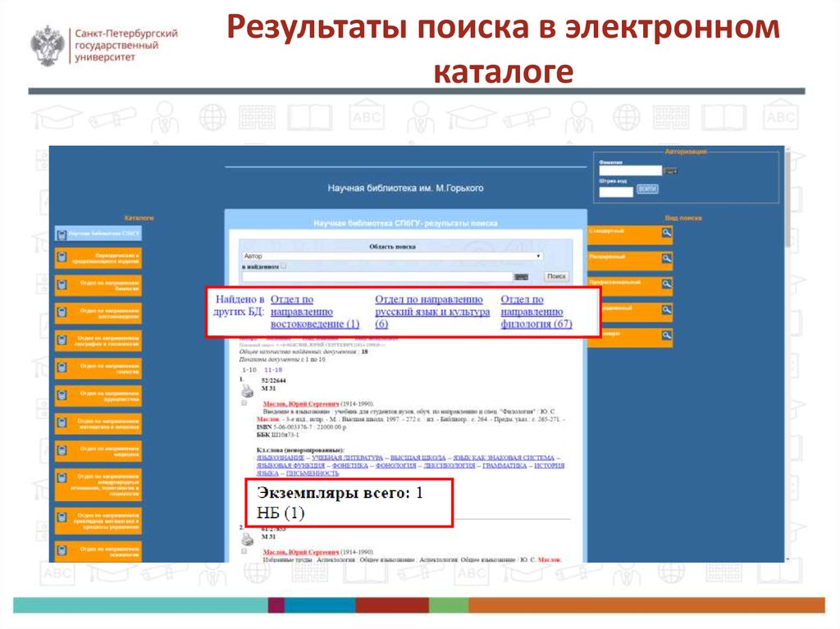This screenshot has height=629, width=840.
Task: Click the Периодические издания catalog icon
Action: pyautogui.click(x=62, y=258)
